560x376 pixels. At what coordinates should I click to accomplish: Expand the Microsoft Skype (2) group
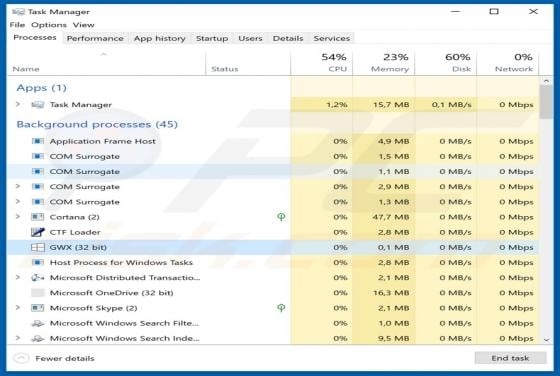click(x=18, y=307)
